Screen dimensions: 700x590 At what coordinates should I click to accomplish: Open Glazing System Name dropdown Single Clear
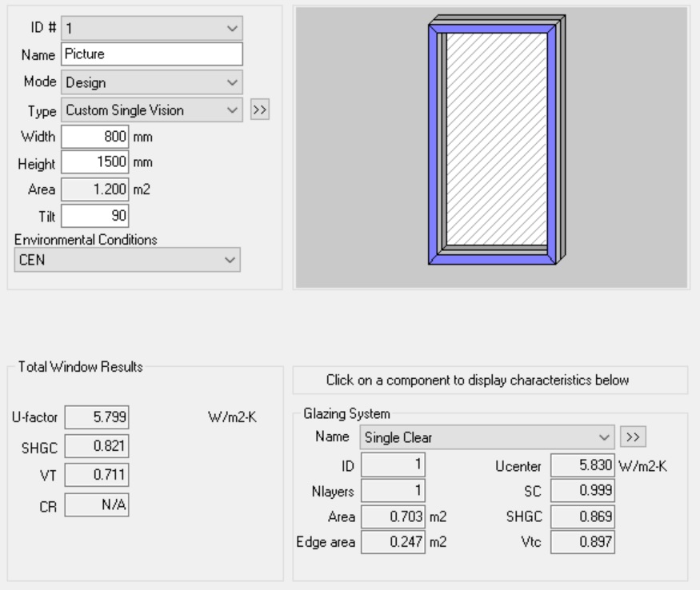click(x=487, y=437)
